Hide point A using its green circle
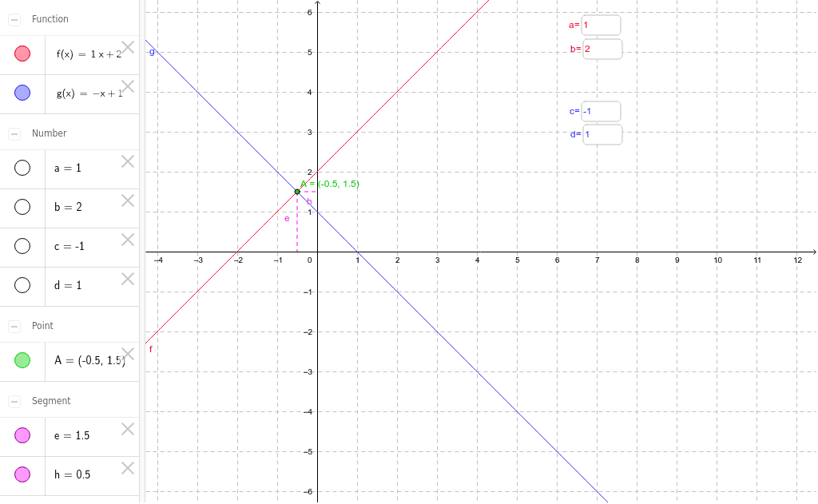818x504 pixels. [22, 360]
